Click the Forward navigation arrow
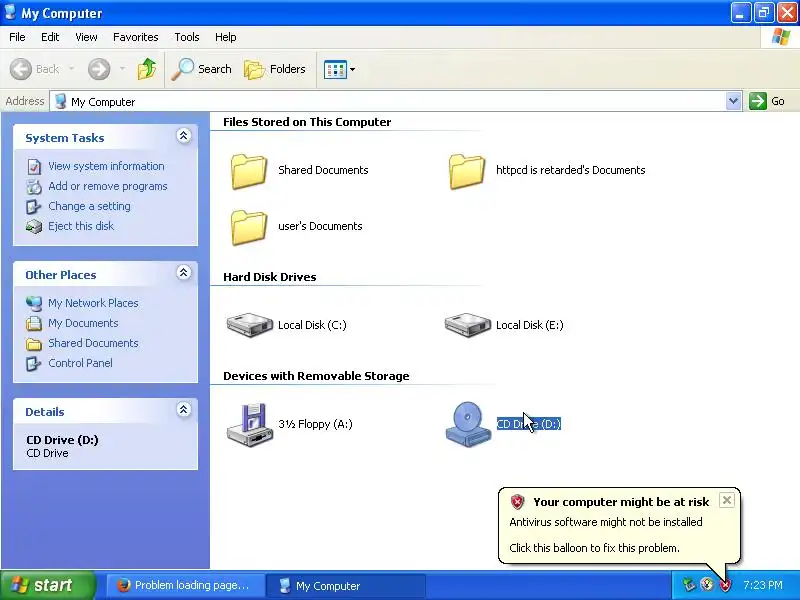This screenshot has width=800, height=600. pos(99,69)
